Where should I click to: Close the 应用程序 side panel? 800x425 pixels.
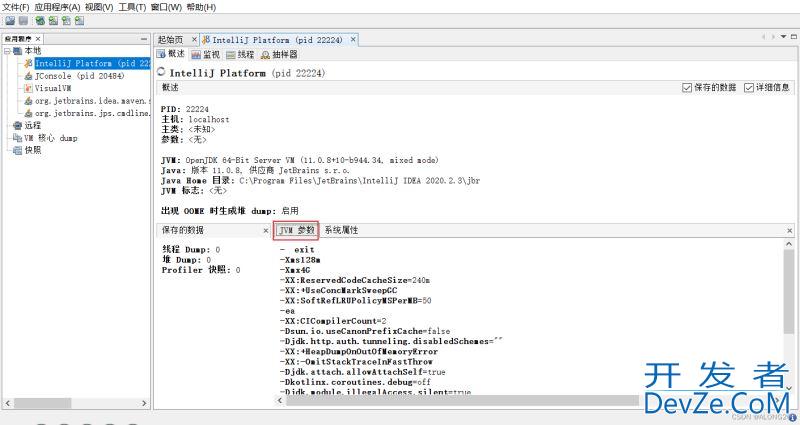[38, 39]
